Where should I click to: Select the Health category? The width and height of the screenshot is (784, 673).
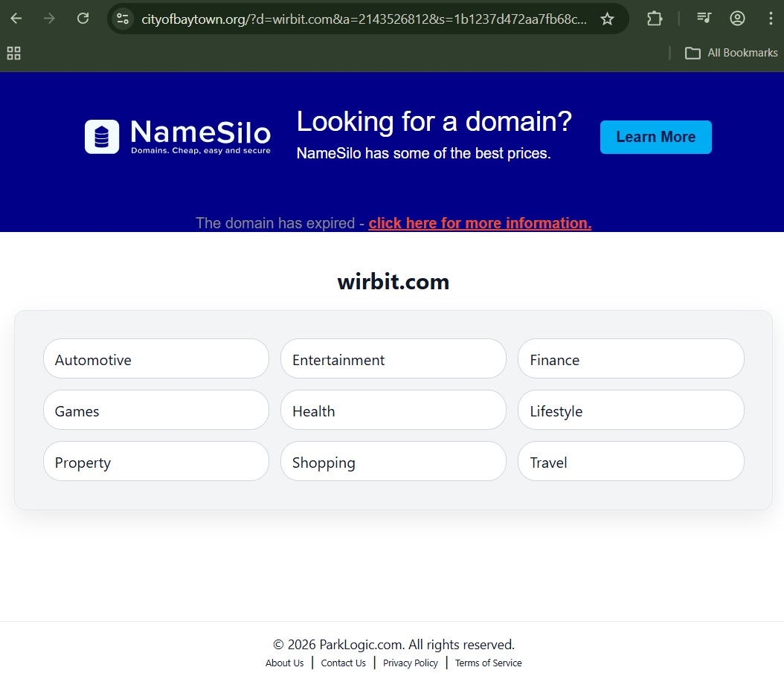tap(393, 410)
